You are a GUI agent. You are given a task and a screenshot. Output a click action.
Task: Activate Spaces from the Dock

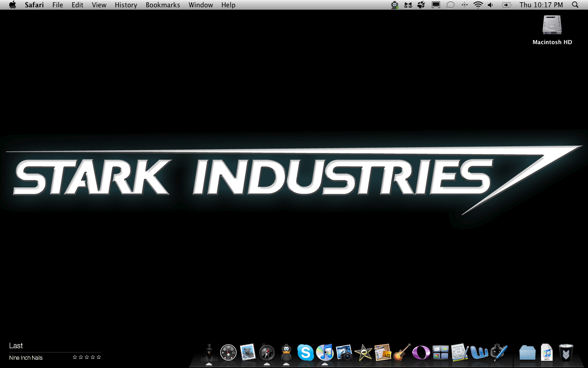click(x=441, y=352)
